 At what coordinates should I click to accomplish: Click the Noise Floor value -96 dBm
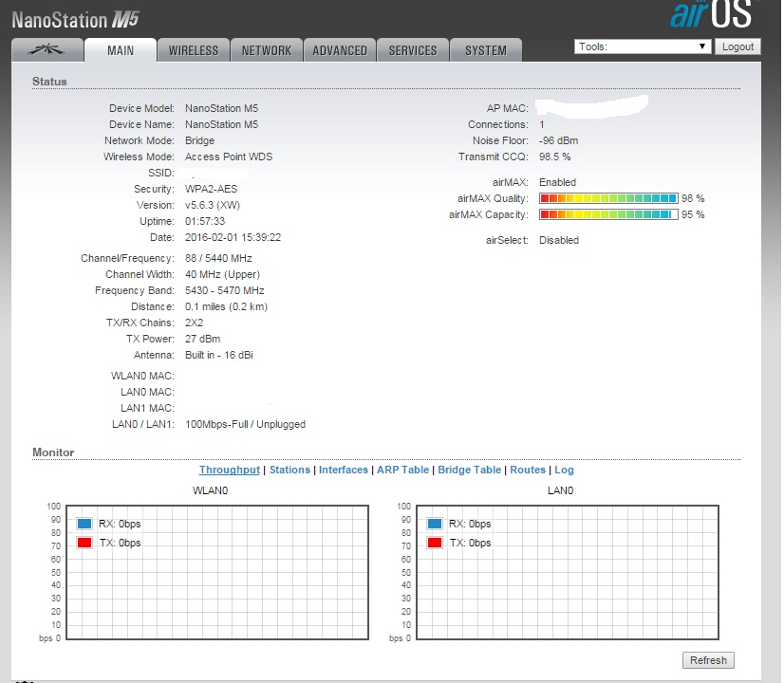[x=558, y=140]
